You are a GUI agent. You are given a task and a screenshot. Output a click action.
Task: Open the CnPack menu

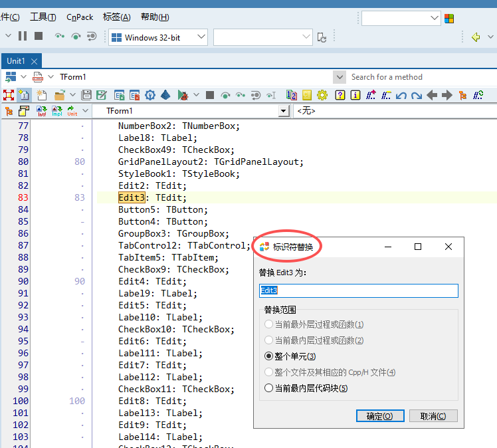(80, 17)
